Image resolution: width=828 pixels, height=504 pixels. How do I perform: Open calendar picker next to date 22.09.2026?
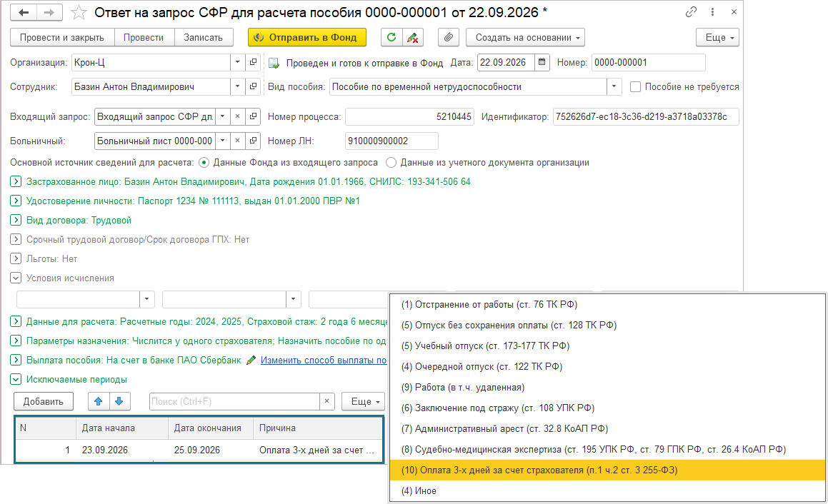pyautogui.click(x=542, y=62)
